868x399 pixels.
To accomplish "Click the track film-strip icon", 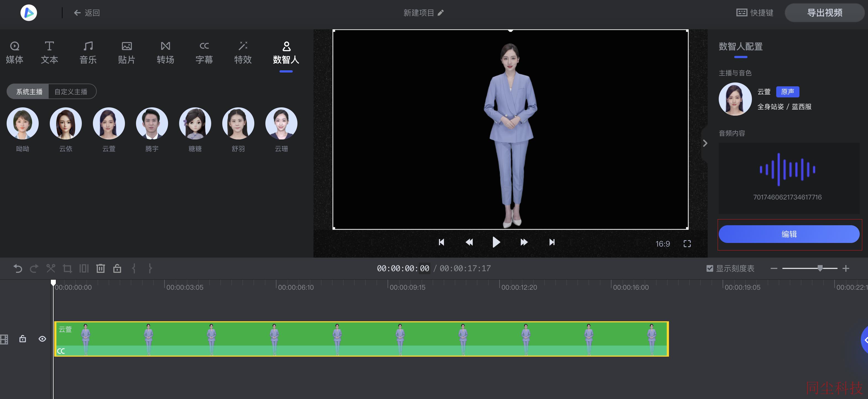I will coord(4,339).
